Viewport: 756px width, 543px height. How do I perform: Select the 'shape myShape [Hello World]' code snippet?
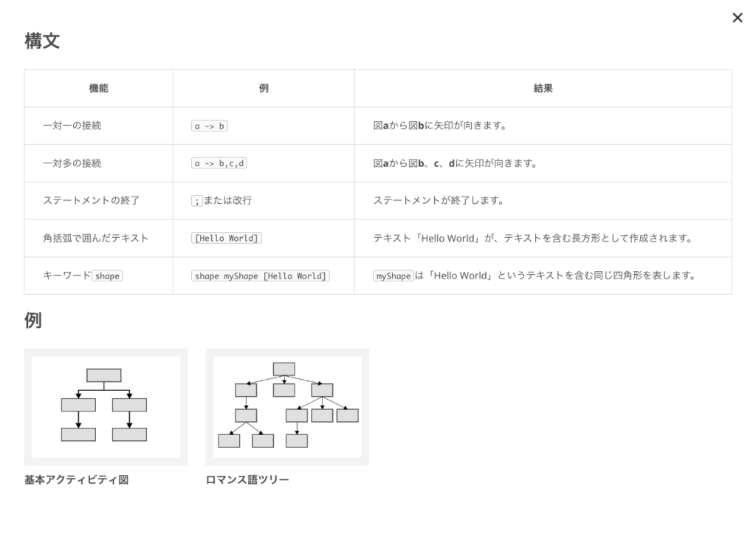[260, 276]
